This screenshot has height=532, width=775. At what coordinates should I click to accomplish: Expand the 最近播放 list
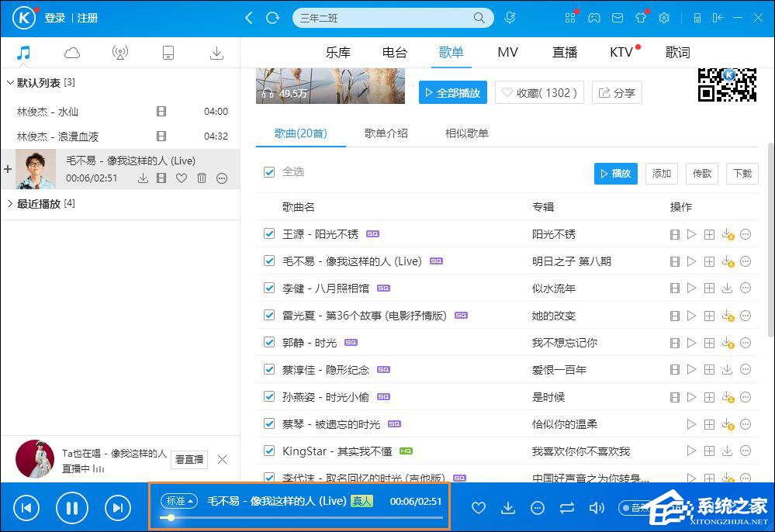click(x=9, y=203)
